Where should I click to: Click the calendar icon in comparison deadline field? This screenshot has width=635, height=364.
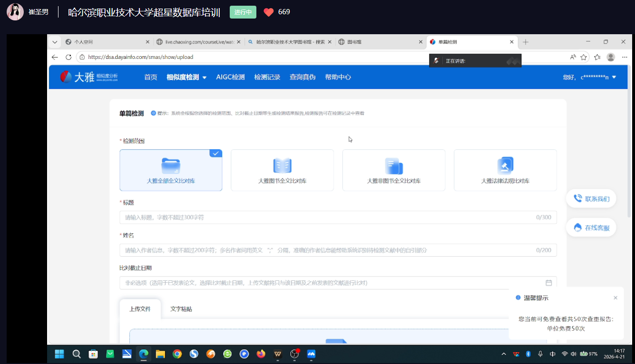(x=548, y=283)
